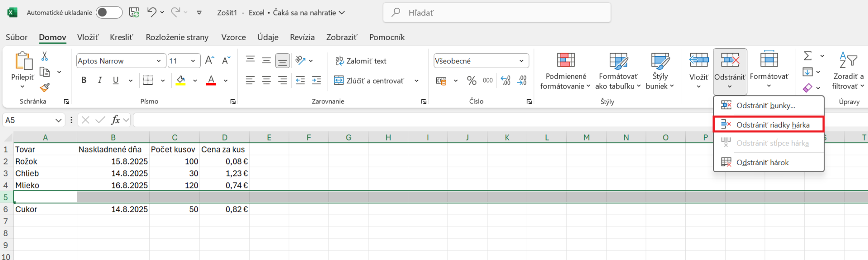Open the Údaje tab
This screenshot has width=868, height=260.
(268, 37)
